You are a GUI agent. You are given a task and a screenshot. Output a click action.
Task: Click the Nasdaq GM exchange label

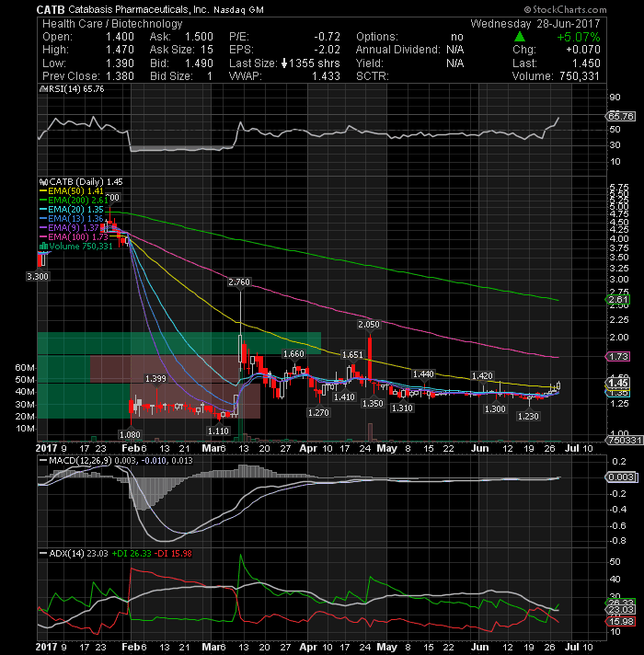coord(238,9)
